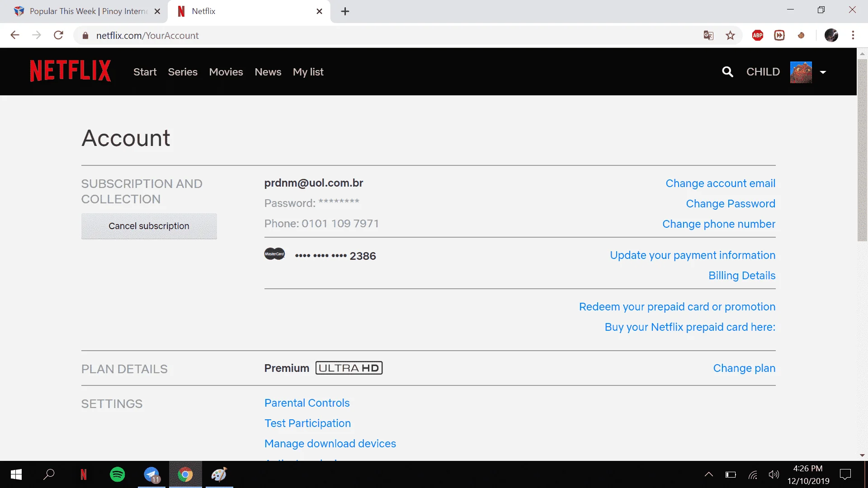Click the ULTRA HD badge
Screen dimensions: 868x488
(x=349, y=368)
